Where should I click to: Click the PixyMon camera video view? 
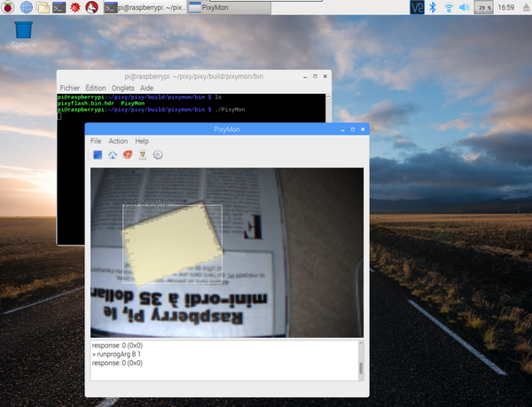coord(227,253)
